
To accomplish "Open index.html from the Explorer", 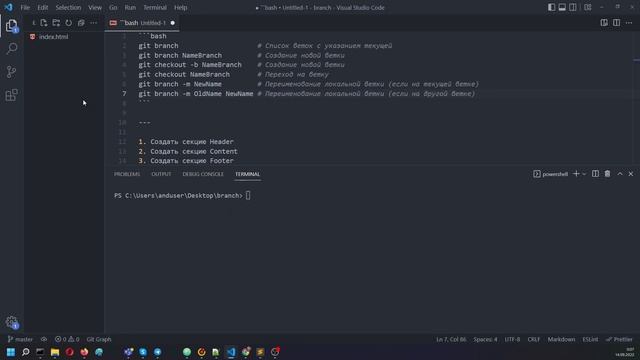I will click(x=53, y=37).
